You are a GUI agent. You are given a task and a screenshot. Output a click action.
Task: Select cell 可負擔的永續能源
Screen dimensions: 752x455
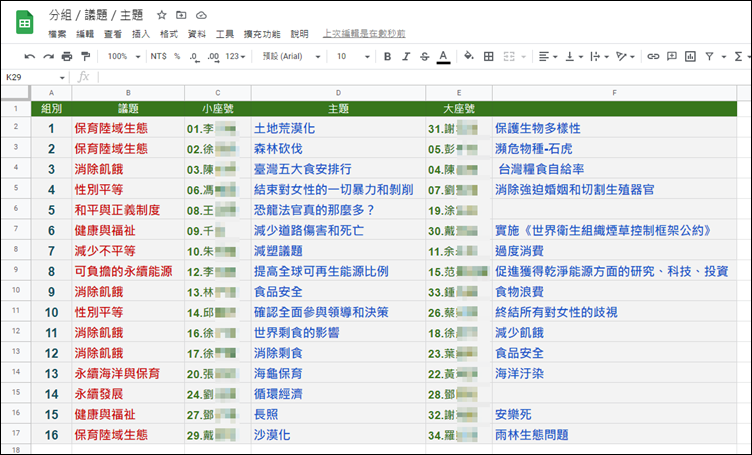[x=128, y=271]
